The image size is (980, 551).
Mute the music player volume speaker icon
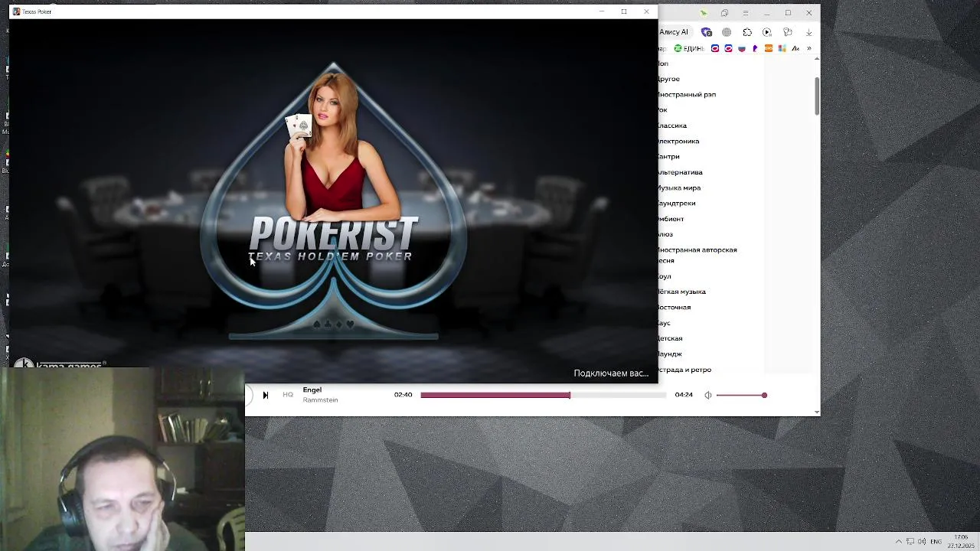coord(708,395)
